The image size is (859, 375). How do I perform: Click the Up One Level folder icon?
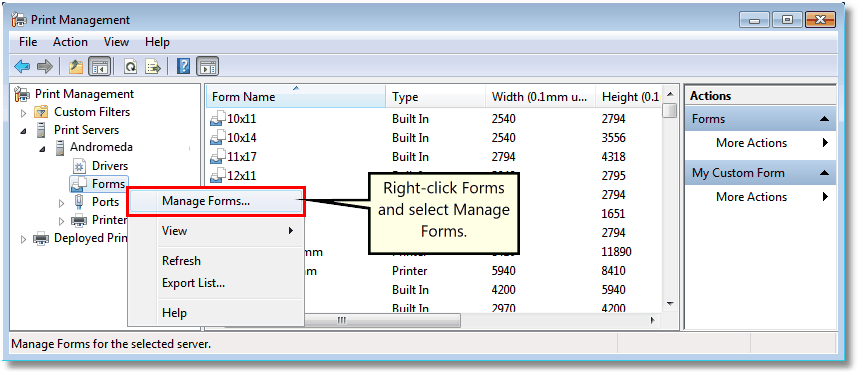point(76,67)
